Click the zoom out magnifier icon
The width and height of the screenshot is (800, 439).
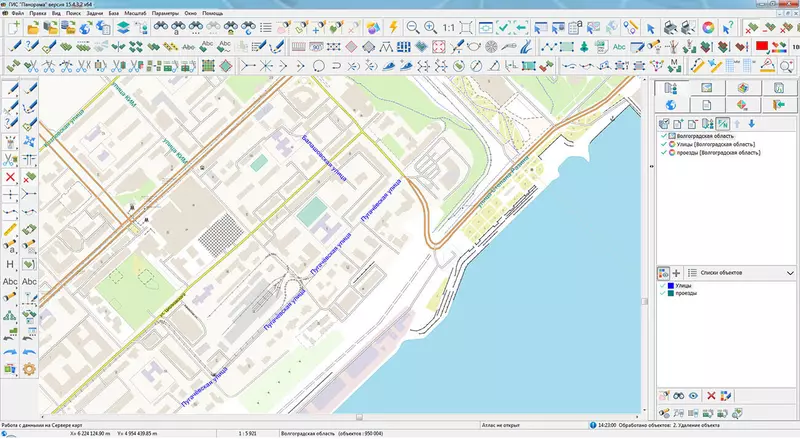click(x=411, y=27)
